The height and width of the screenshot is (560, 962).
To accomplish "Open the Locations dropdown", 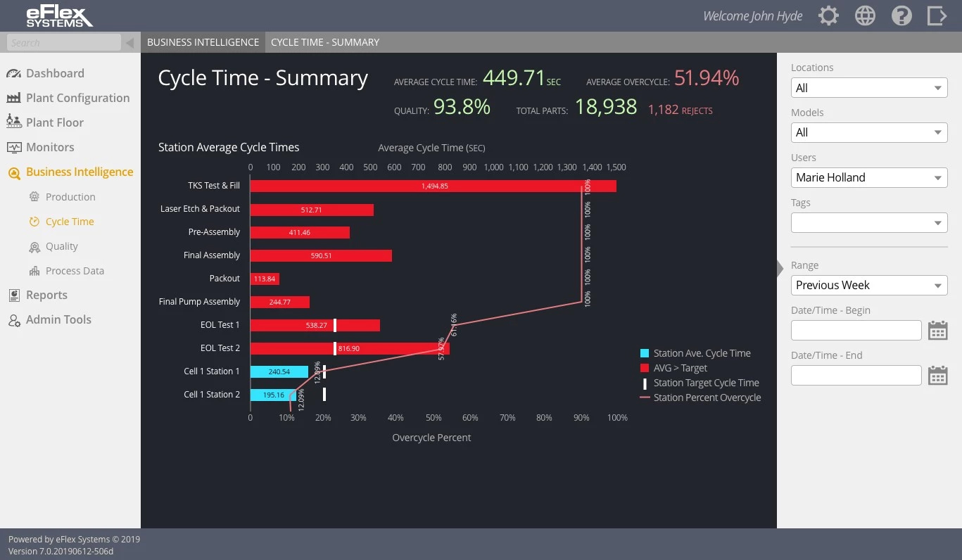I will tap(869, 87).
